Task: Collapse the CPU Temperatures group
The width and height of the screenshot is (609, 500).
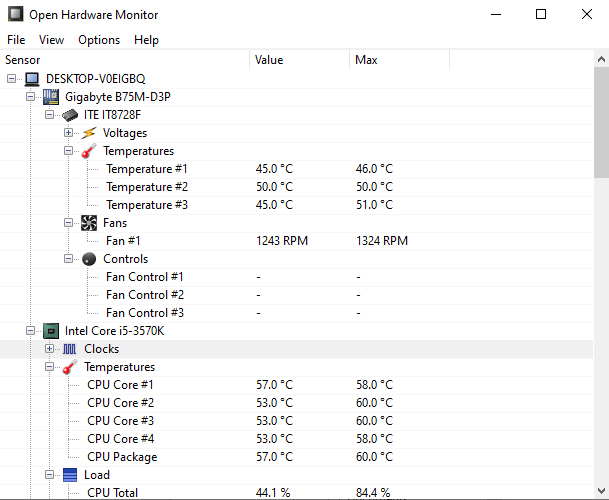Action: pos(49,367)
